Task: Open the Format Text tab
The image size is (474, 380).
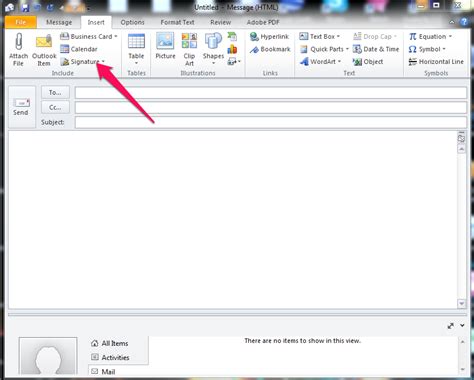Action: tap(177, 22)
